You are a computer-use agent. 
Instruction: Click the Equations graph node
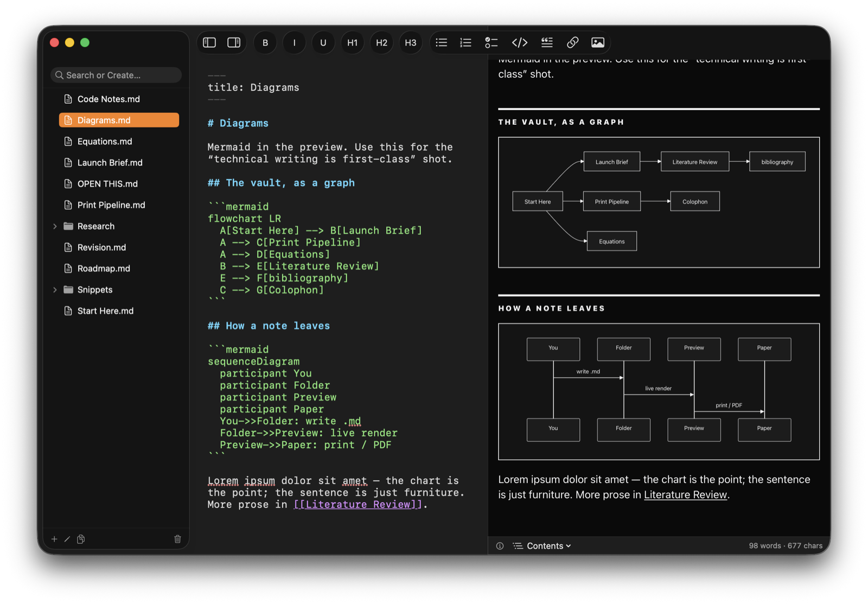612,241
